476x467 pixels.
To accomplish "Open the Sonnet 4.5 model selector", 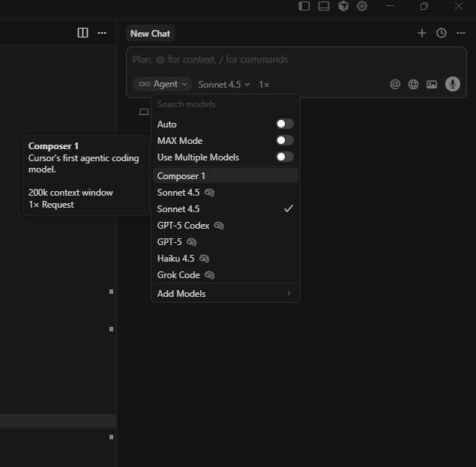I will pyautogui.click(x=224, y=85).
